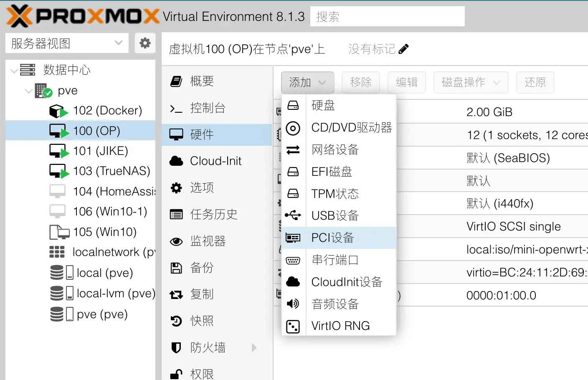Add a TPM状态 device
Screen dimensions: 588x380
(339, 194)
